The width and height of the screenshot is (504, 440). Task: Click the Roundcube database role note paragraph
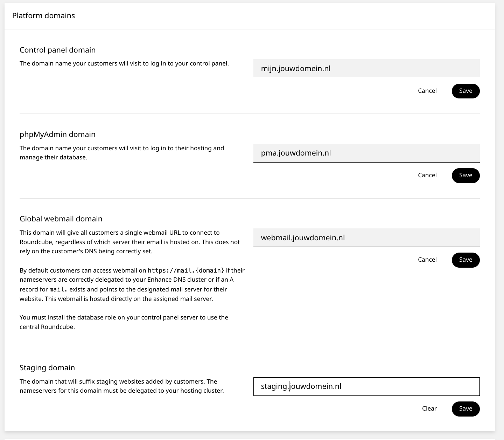click(x=124, y=322)
